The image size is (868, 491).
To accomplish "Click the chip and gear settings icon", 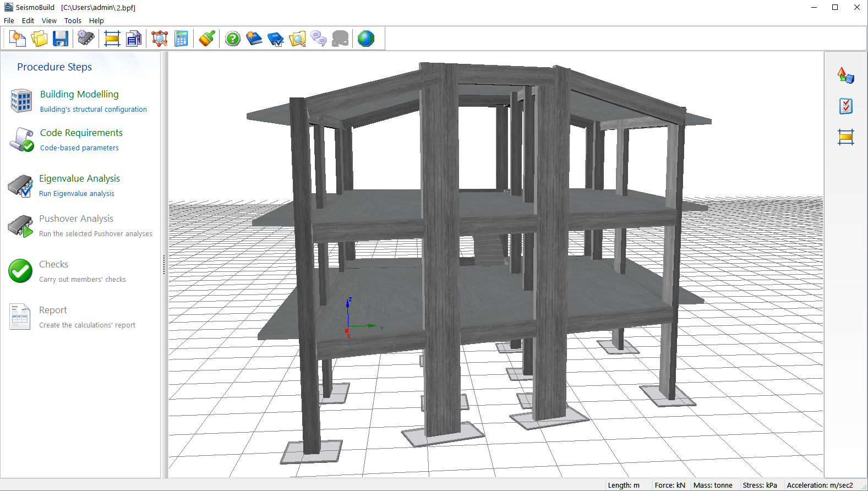I will pos(86,39).
